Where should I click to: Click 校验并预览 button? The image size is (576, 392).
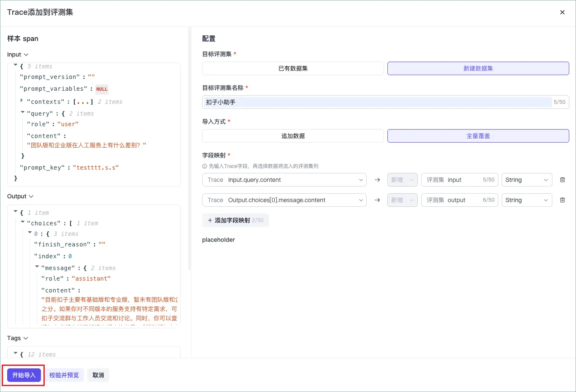tap(64, 375)
